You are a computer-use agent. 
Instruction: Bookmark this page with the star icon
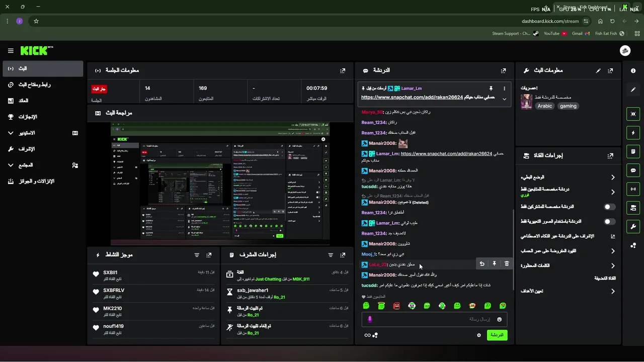tap(36, 21)
